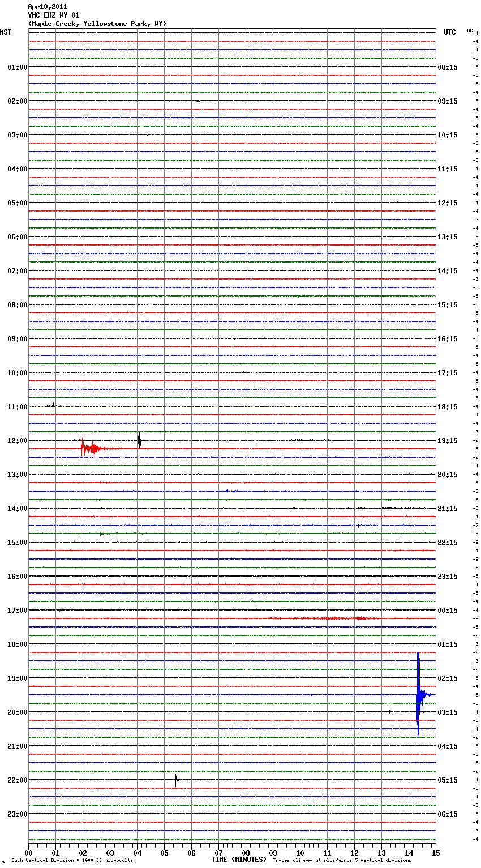
Task: Click the 15 minute axis tick label
Action: pos(435,853)
